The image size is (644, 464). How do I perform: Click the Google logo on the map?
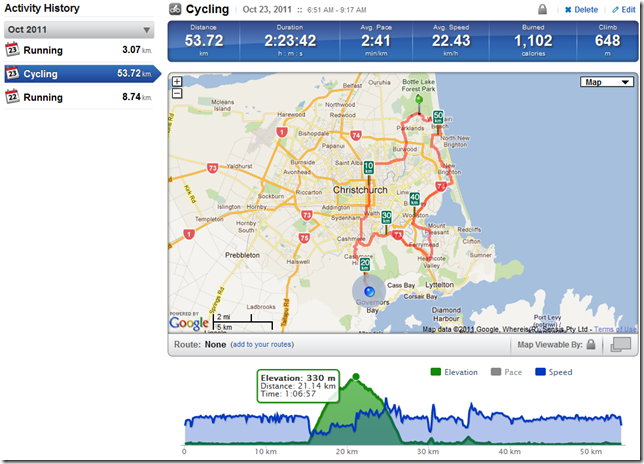189,323
